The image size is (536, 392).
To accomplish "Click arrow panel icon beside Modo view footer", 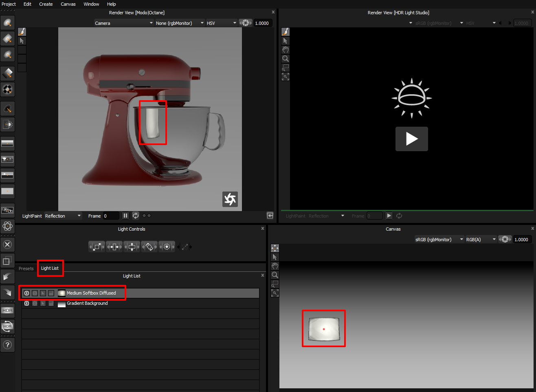I will click(270, 216).
